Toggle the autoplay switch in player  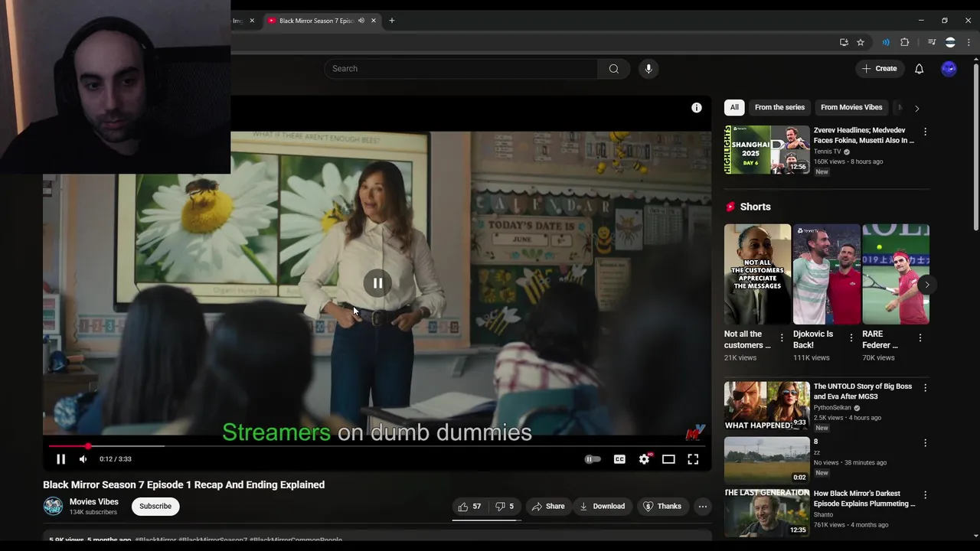coord(593,459)
